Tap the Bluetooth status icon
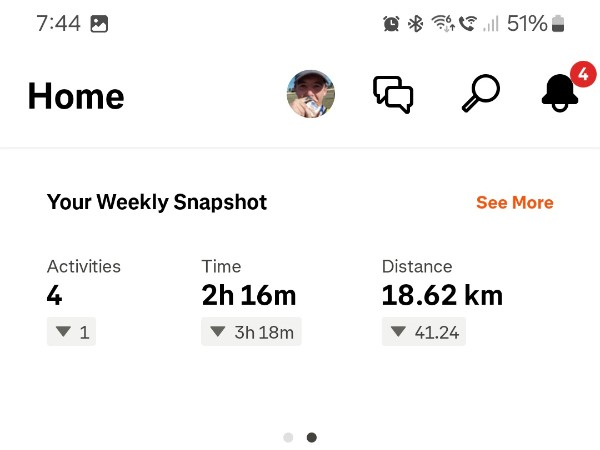 click(x=415, y=23)
